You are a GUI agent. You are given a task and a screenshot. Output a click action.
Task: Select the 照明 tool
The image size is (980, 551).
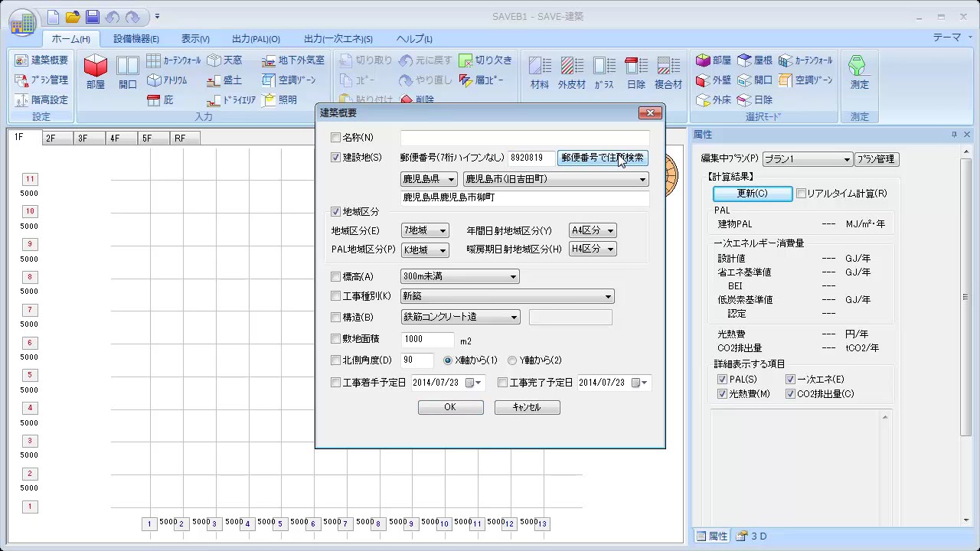click(x=279, y=99)
